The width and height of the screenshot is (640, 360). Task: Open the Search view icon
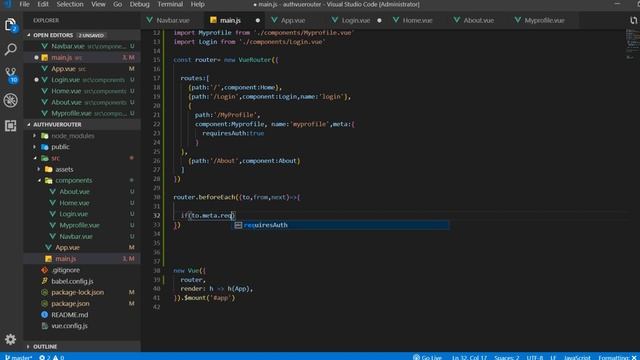point(11,49)
